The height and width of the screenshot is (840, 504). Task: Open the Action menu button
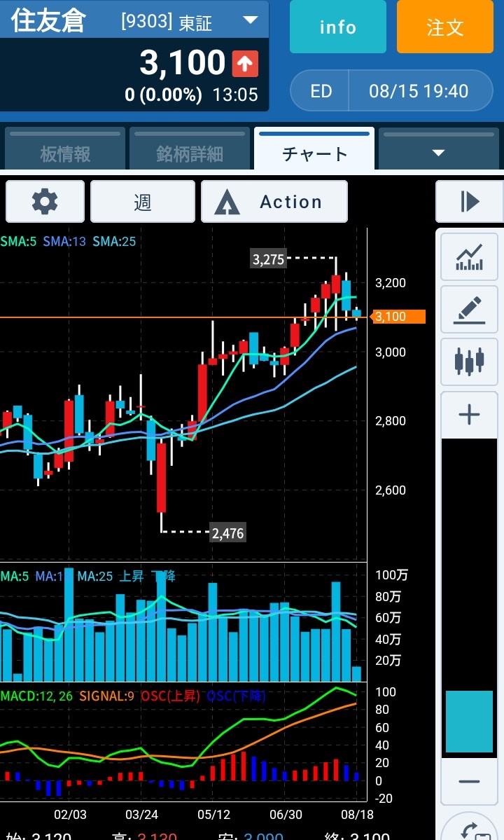click(x=274, y=202)
